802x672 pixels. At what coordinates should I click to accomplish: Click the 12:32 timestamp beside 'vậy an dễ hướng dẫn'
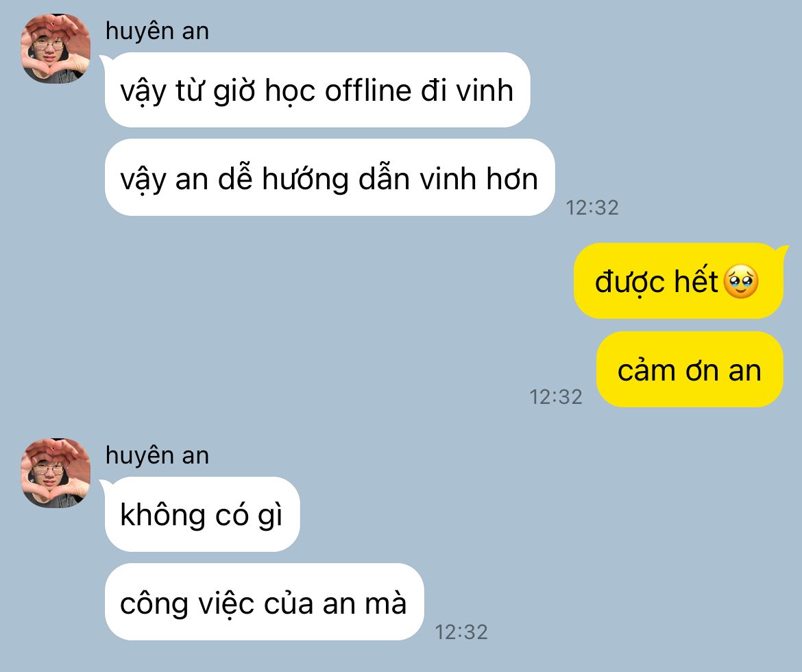click(592, 208)
